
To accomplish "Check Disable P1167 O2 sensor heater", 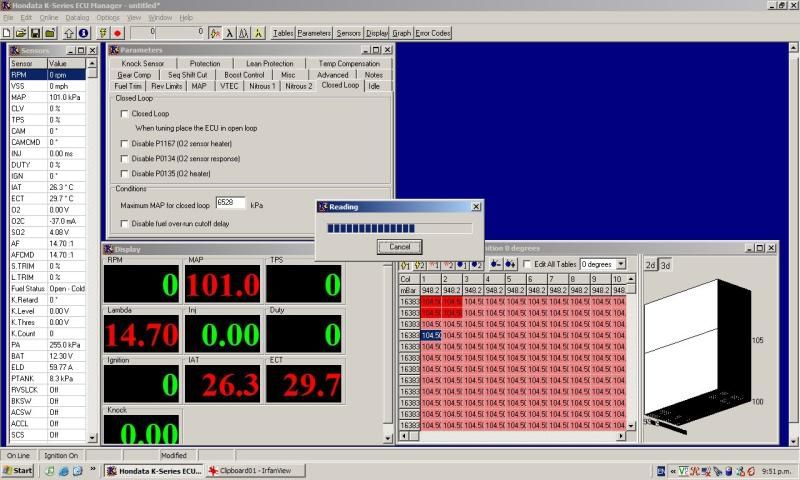I will 124,144.
